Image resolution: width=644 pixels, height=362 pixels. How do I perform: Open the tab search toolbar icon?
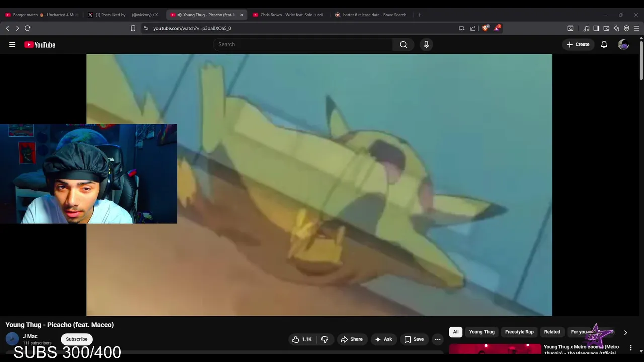pyautogui.click(x=570, y=28)
